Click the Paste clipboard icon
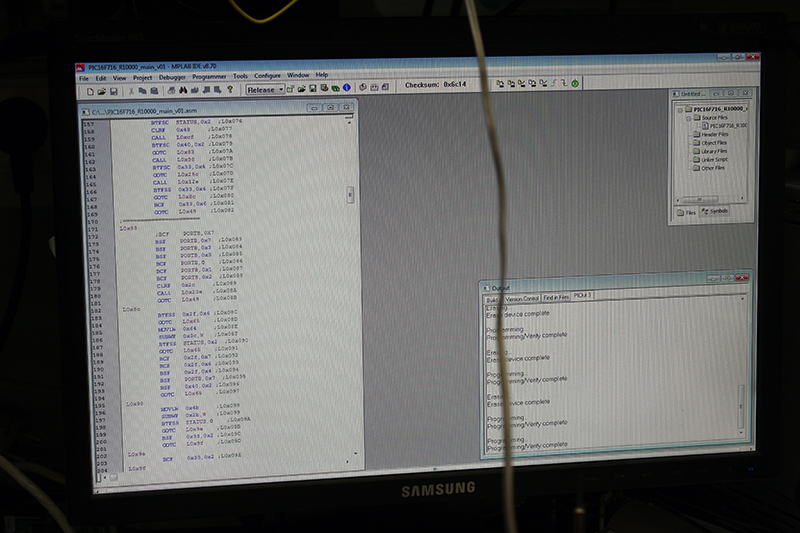The width and height of the screenshot is (800, 533). [x=154, y=91]
